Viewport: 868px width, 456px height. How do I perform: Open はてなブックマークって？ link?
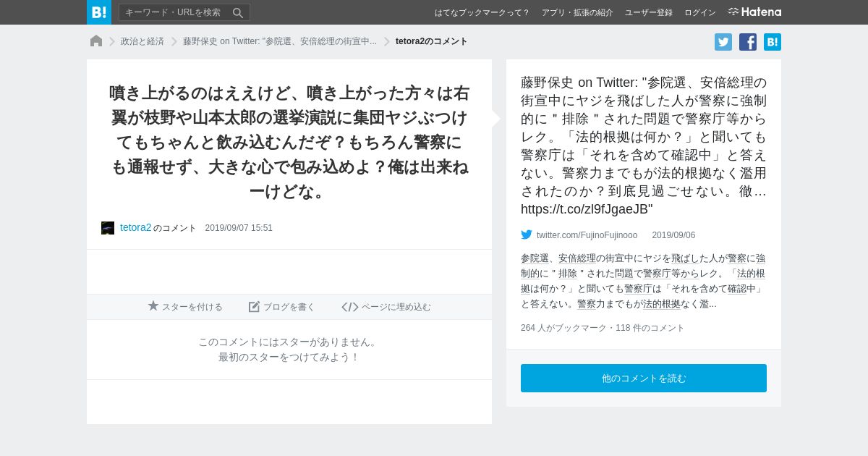coord(482,12)
